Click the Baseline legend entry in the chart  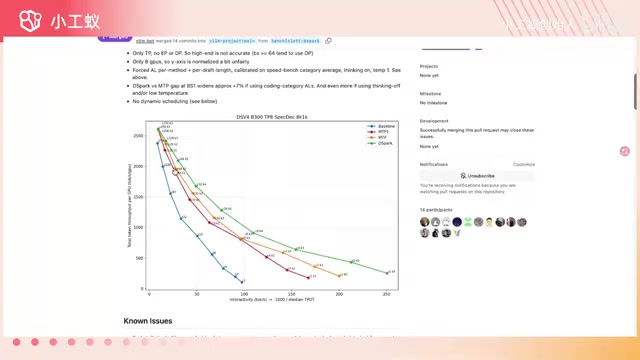pyautogui.click(x=382, y=126)
